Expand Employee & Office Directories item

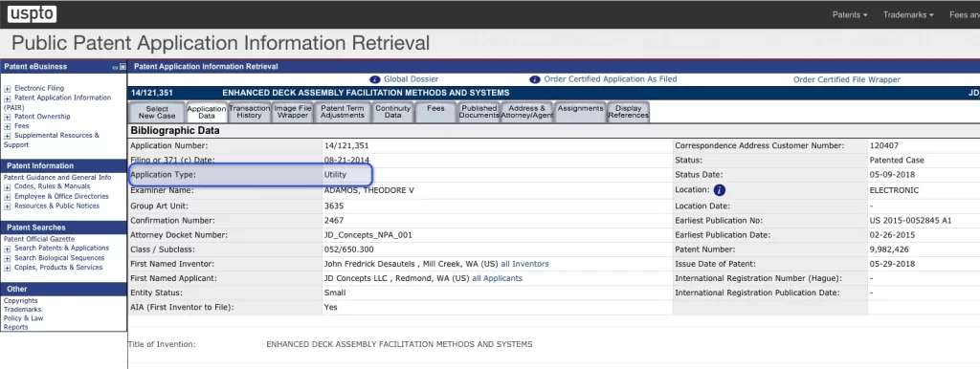pyautogui.click(x=8, y=197)
